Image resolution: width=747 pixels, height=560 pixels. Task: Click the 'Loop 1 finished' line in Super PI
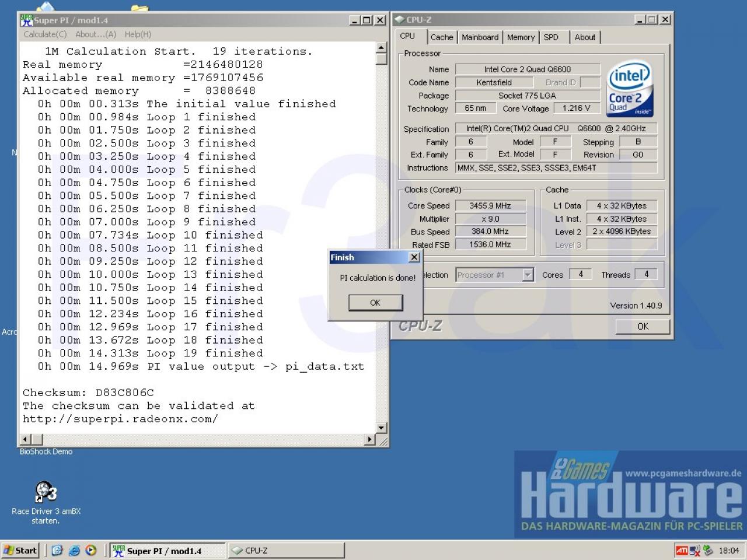point(146,117)
